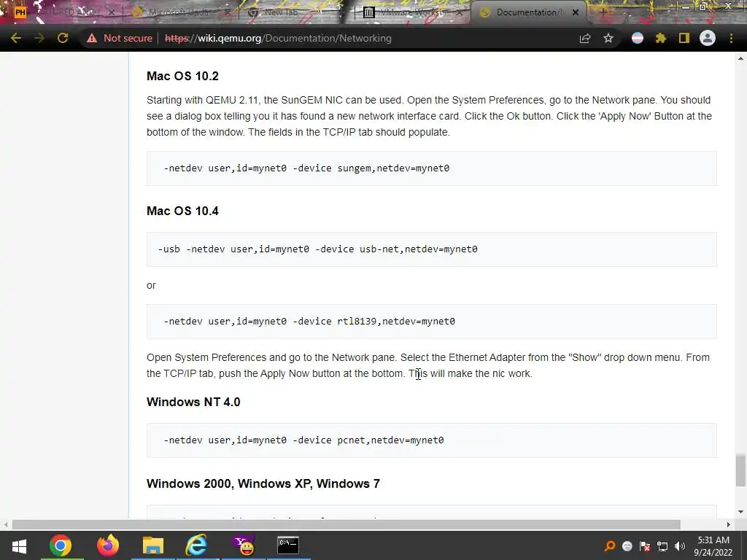This screenshot has height=560, width=747.
Task: Click the pcnet netdev command line
Action: [303, 440]
